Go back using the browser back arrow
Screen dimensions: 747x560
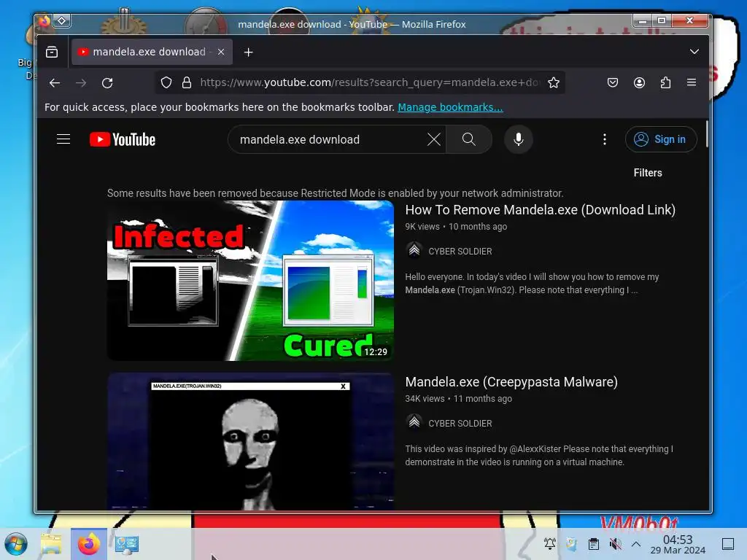coord(55,83)
